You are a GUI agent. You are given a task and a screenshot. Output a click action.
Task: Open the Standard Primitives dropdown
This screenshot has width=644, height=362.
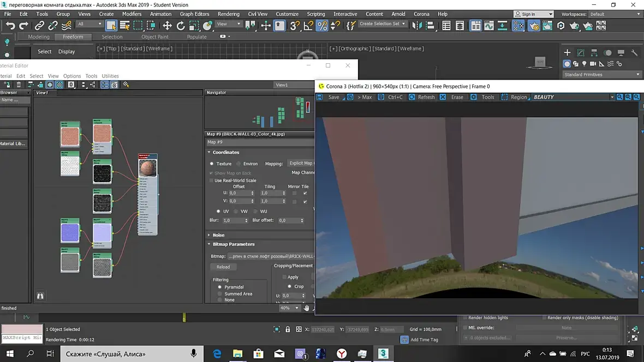[602, 75]
